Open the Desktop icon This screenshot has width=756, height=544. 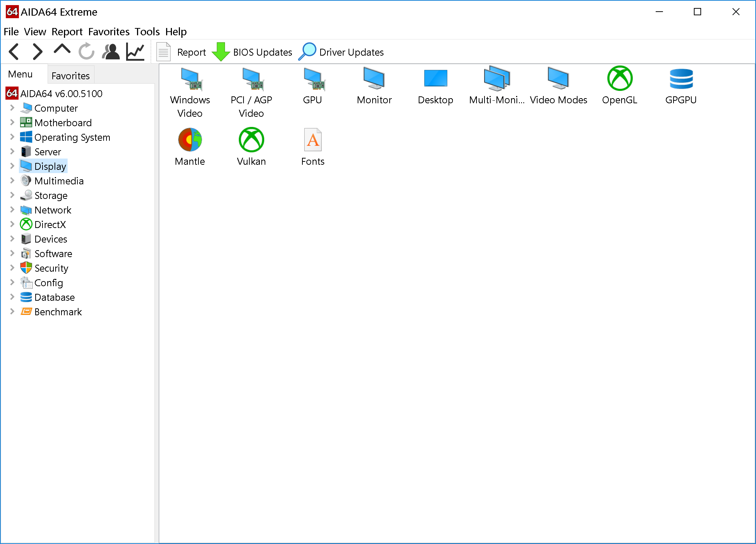click(435, 86)
